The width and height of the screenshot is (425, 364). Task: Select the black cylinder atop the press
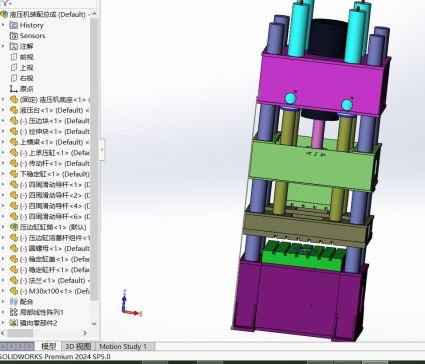(x=327, y=38)
